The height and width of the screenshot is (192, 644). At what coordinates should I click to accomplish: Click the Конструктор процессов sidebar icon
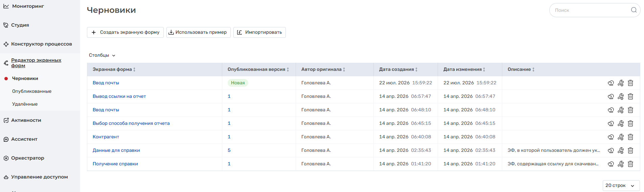(x=6, y=44)
